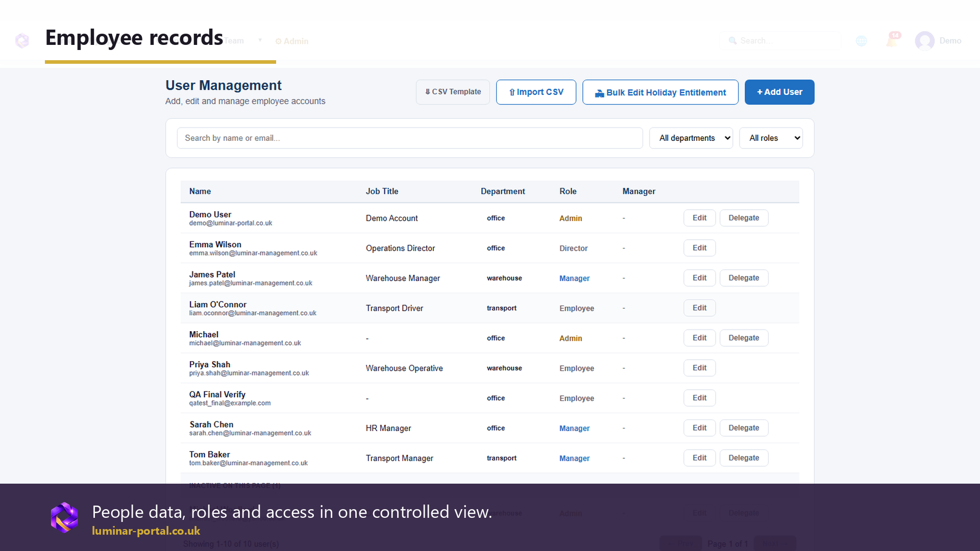Viewport: 980px width, 551px height.
Task: Select emma.wilson@luminar-management.co.uk email text
Action: [253, 253]
